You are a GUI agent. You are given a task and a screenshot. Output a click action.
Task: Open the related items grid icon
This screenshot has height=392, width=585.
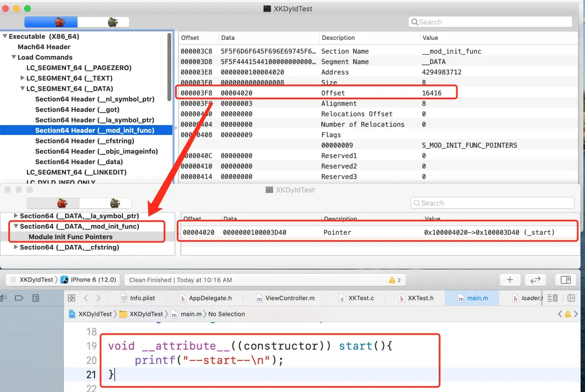click(71, 298)
